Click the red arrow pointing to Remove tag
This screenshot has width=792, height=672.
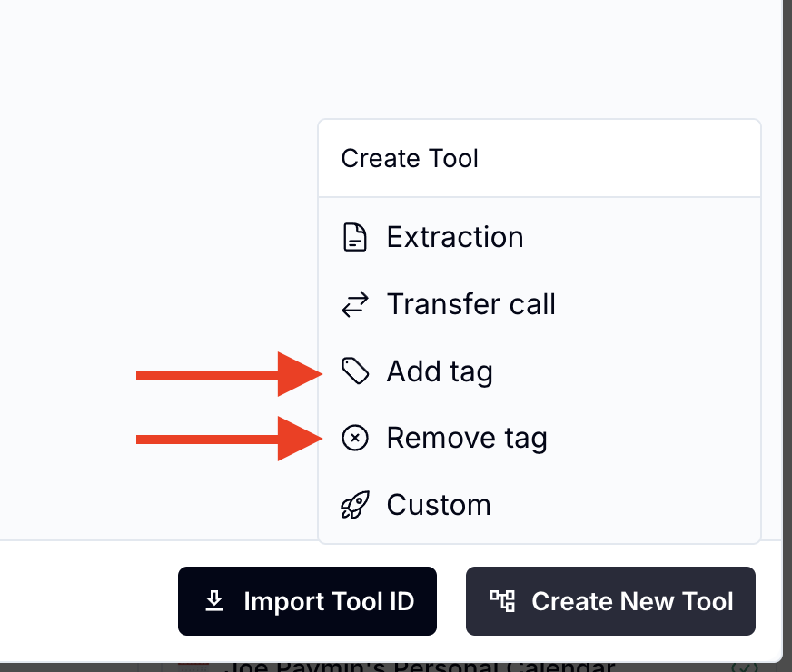tap(227, 440)
